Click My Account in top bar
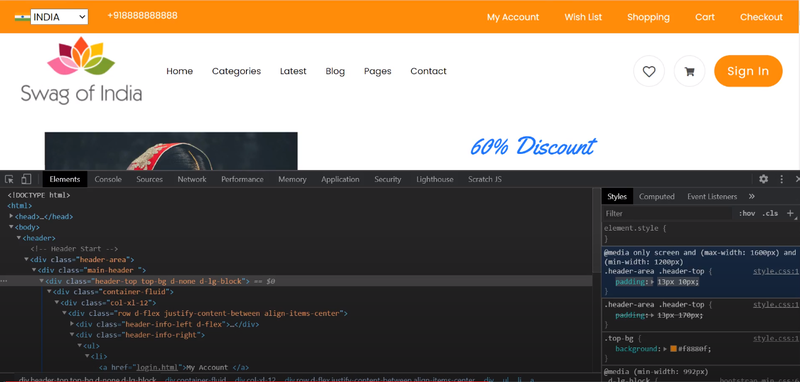 [x=513, y=17]
